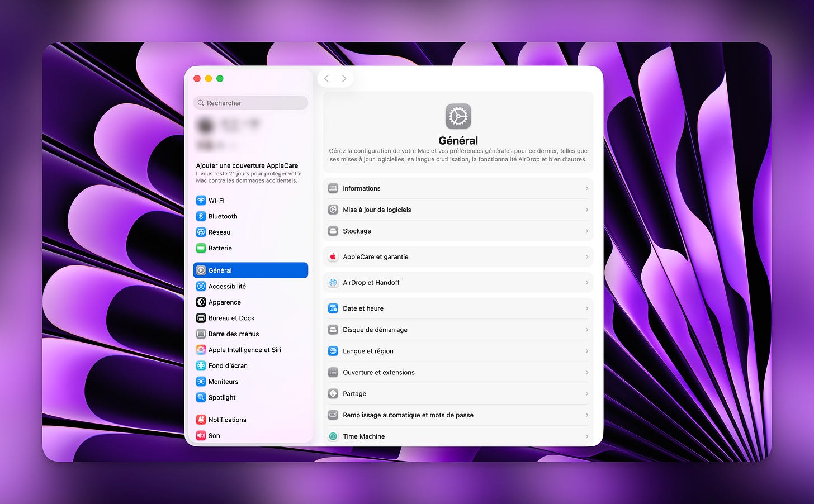Open the Mise à jour de logiciels chevron

tap(586, 210)
